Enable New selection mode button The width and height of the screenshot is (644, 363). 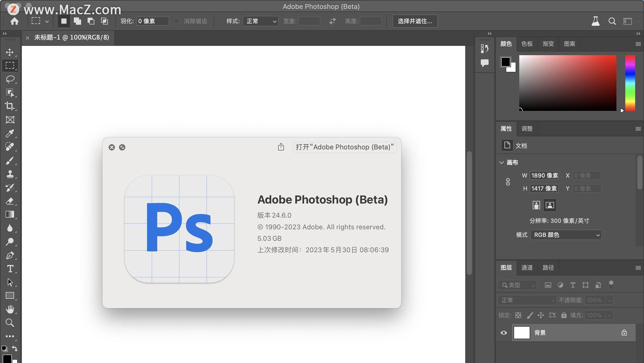pyautogui.click(x=64, y=21)
